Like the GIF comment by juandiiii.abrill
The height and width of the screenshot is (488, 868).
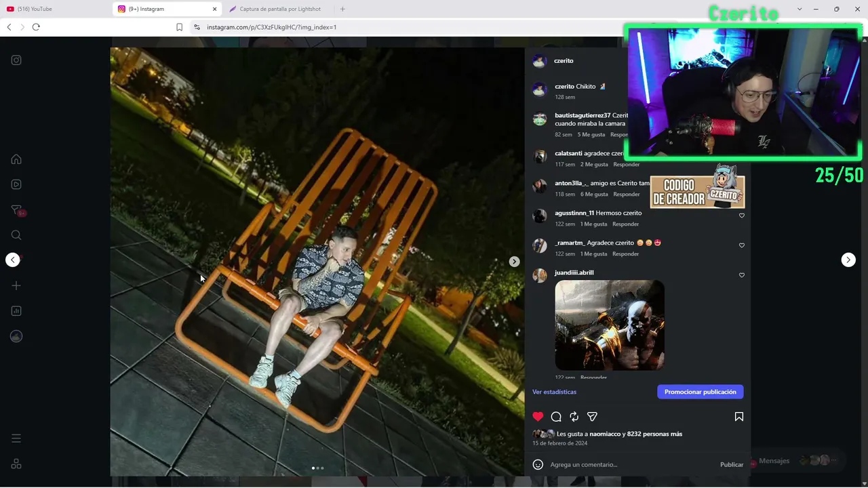[741, 275]
